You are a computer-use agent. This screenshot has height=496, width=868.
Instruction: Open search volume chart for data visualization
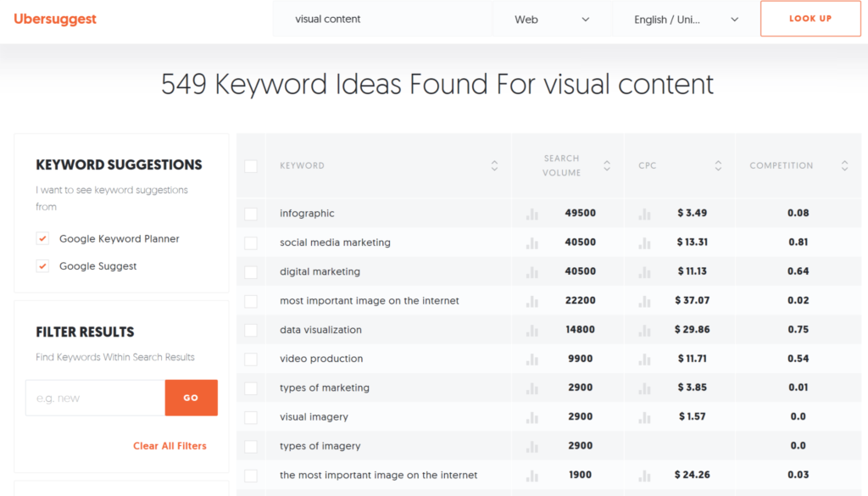(532, 330)
